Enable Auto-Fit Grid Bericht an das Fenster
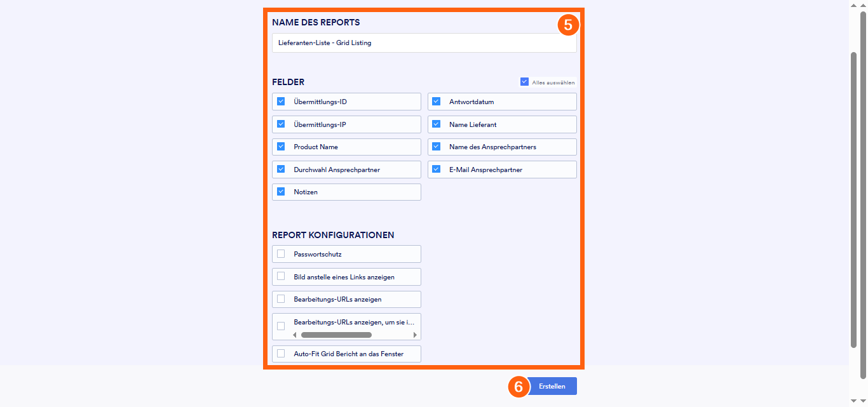This screenshot has height=407, width=868. point(281,354)
